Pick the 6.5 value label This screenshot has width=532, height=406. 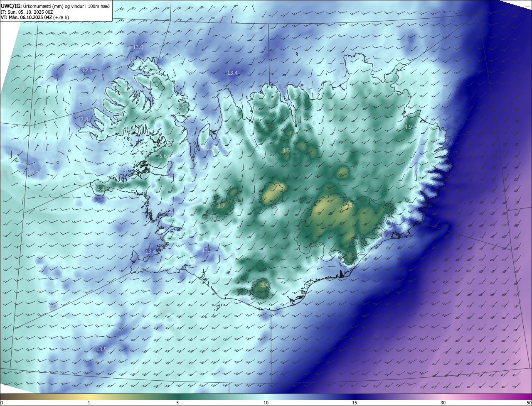180,106
